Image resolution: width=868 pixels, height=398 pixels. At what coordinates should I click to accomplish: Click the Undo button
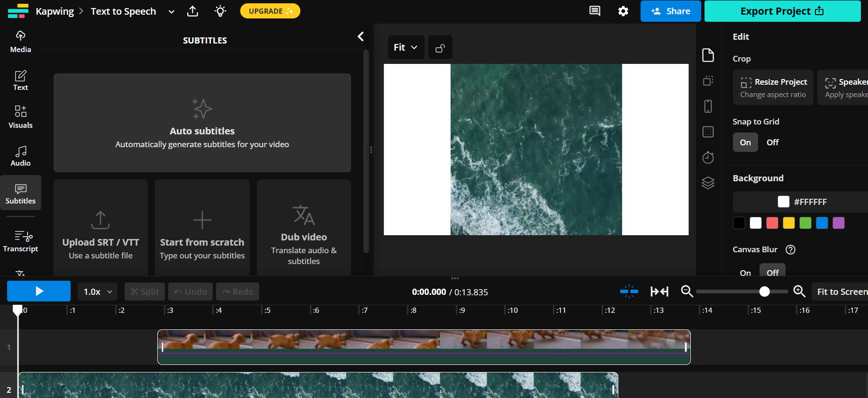[190, 292]
